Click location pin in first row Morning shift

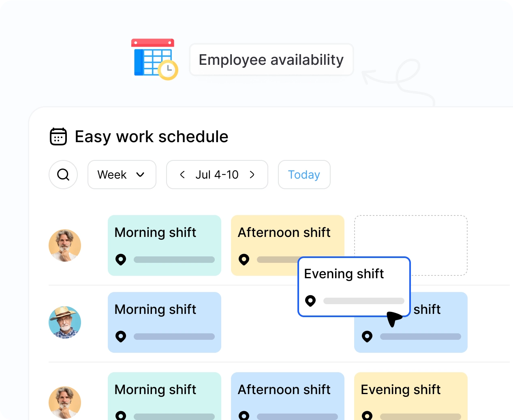click(121, 259)
